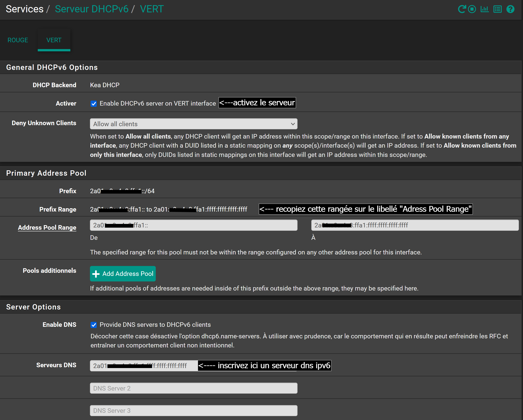Click the VERT breadcrumb link
The width and height of the screenshot is (523, 420).
pyautogui.click(x=152, y=9)
